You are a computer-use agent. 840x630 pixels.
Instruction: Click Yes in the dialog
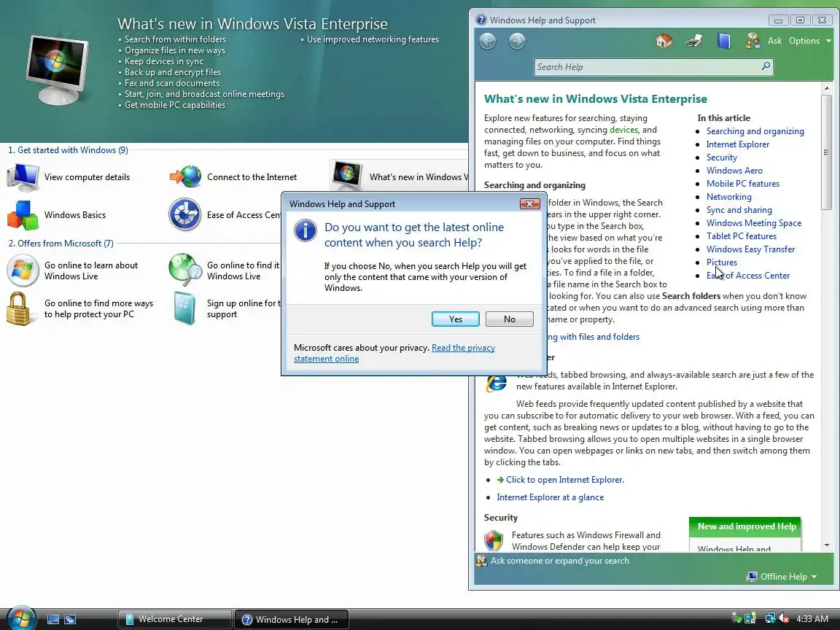point(455,319)
